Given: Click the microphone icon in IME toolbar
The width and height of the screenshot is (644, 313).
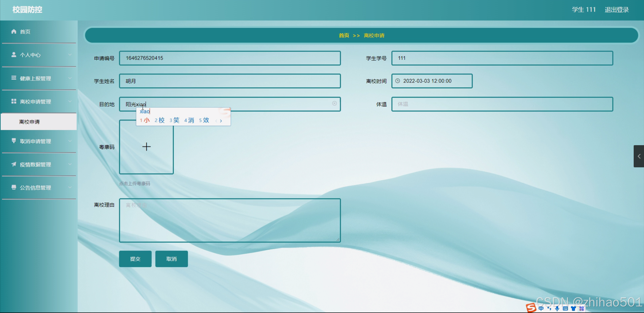Looking at the screenshot, I should coord(557,308).
